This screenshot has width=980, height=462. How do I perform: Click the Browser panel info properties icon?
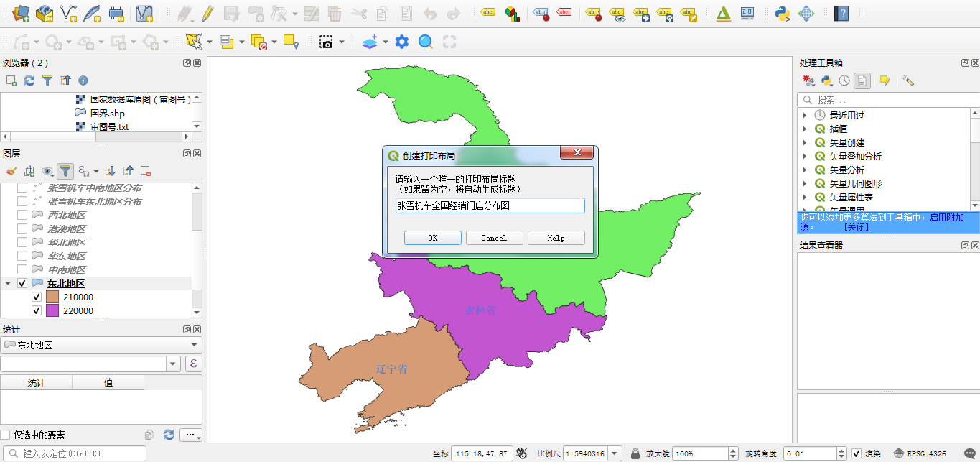(83, 80)
